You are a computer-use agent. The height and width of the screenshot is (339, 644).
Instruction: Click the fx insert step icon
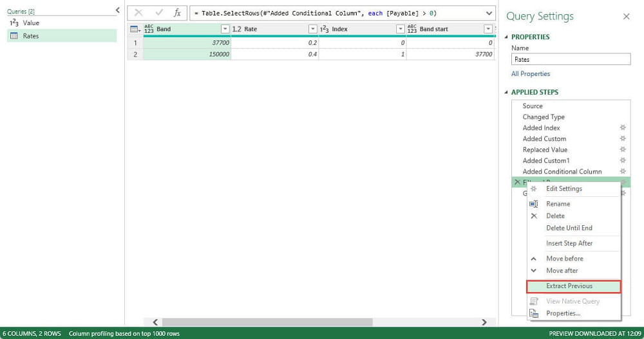click(177, 13)
